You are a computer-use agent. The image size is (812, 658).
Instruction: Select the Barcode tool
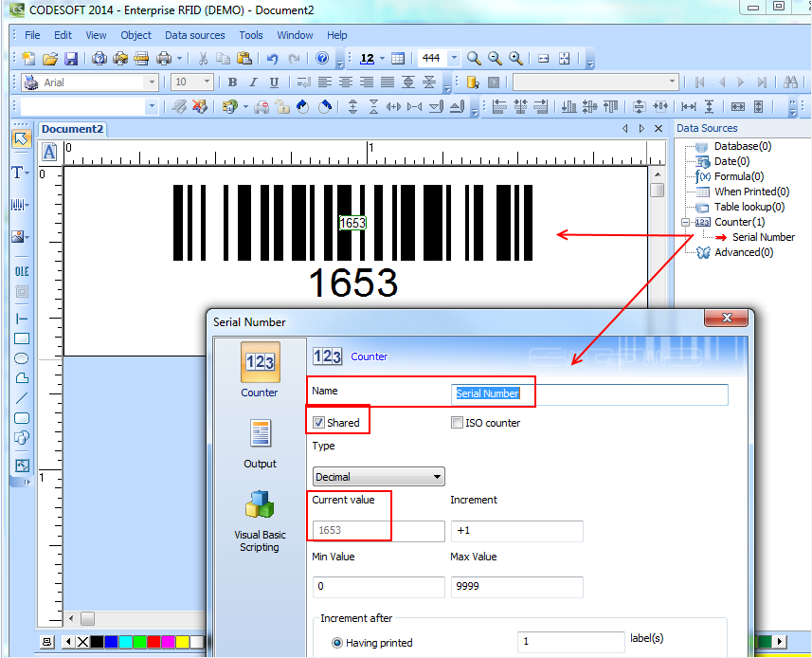click(x=20, y=205)
